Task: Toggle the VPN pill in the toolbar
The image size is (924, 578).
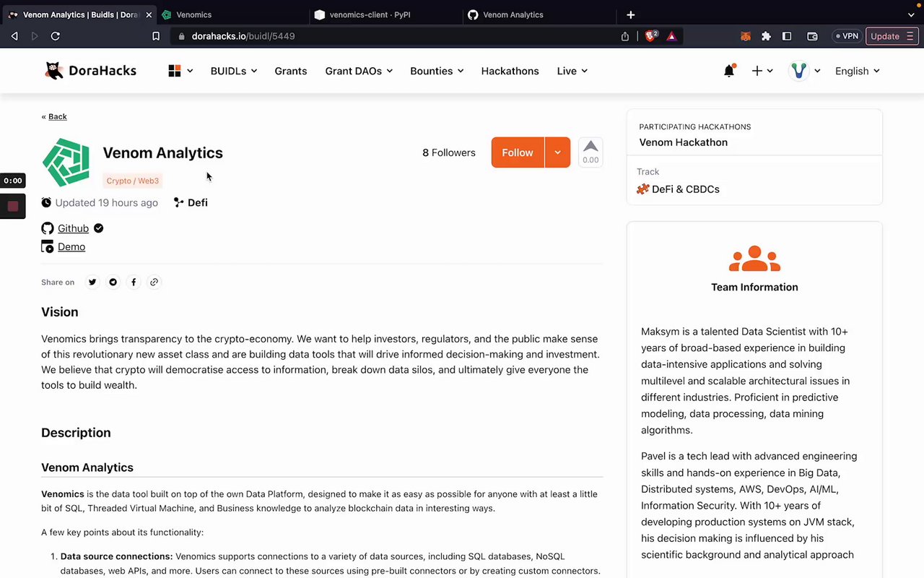Action: [846, 36]
